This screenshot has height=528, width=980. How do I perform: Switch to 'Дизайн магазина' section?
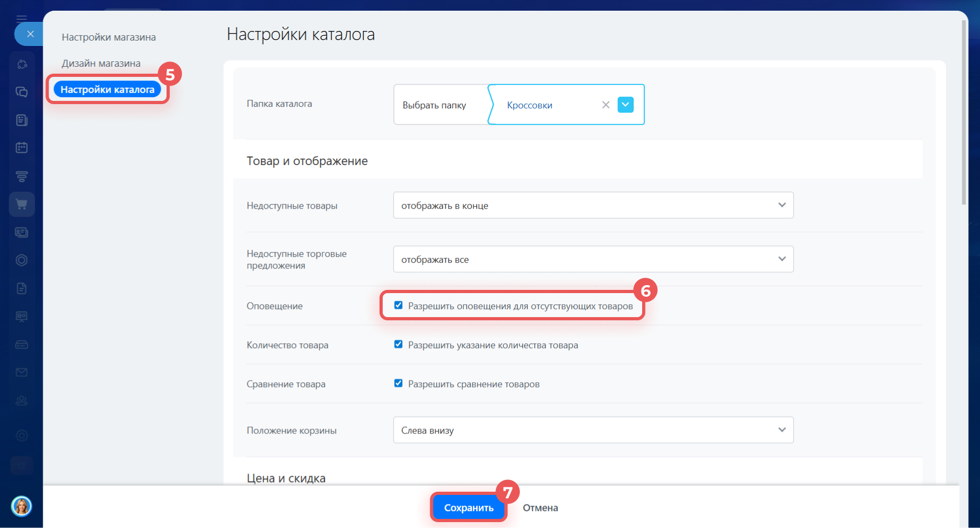pyautogui.click(x=101, y=64)
